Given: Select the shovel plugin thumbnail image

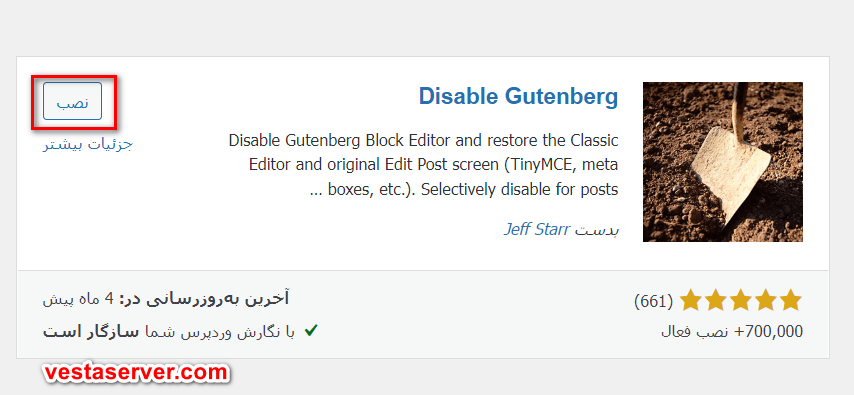Looking at the screenshot, I should point(723,162).
